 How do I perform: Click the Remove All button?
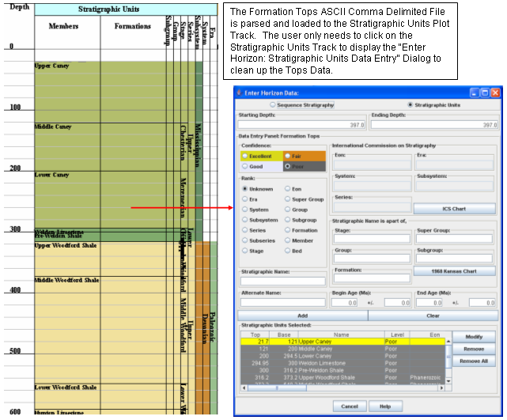474,361
